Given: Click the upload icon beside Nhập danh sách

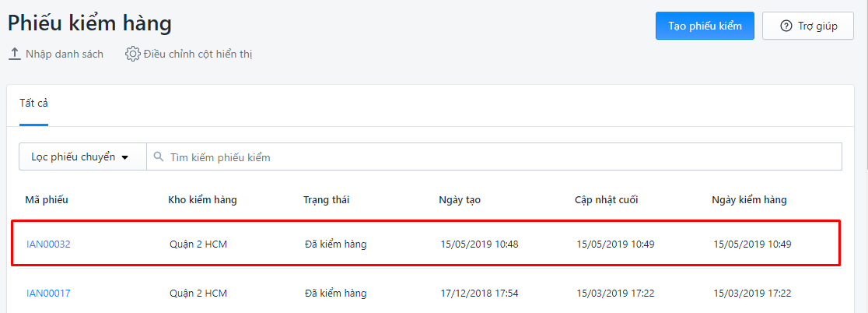Looking at the screenshot, I should 15,55.
